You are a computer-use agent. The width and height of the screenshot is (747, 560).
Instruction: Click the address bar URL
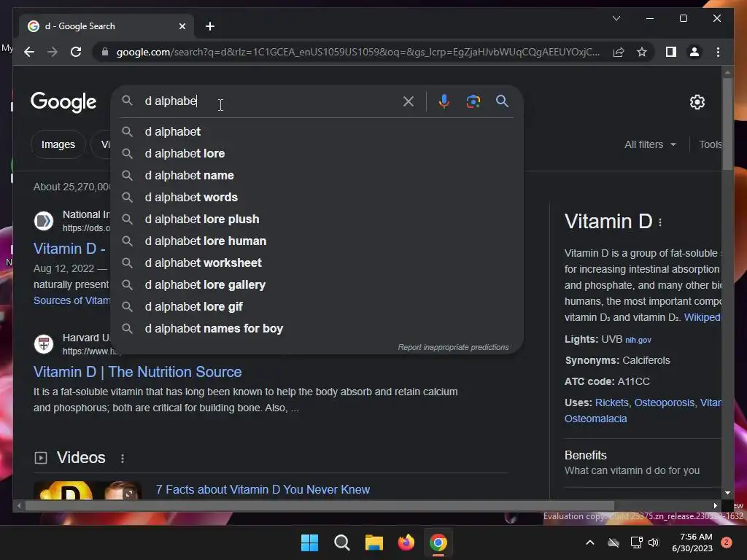click(x=357, y=52)
